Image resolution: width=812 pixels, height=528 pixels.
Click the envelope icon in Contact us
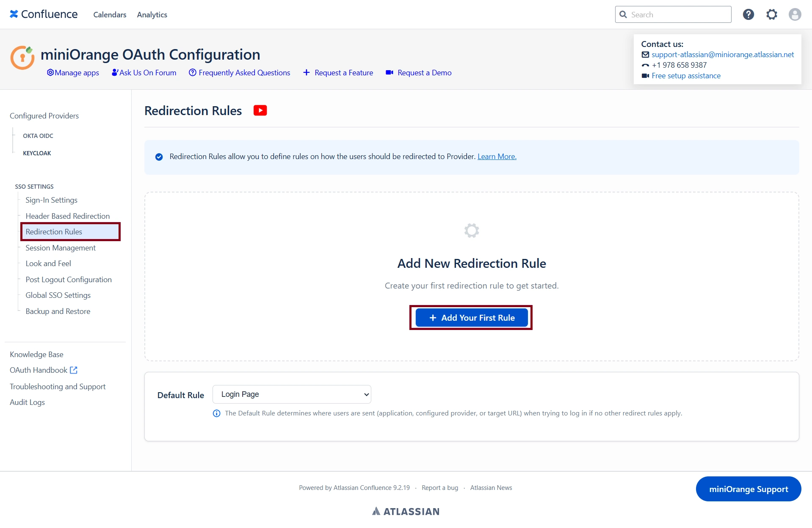(x=645, y=55)
